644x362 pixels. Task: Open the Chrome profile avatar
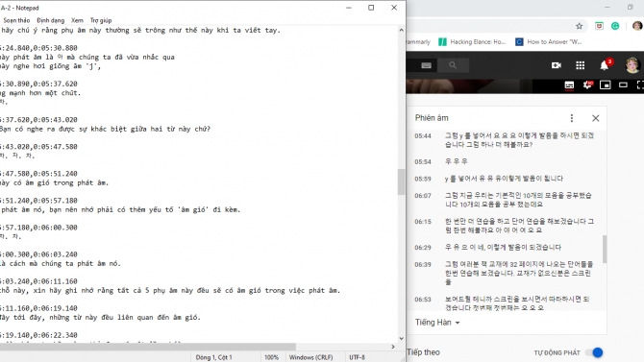pos(637,26)
